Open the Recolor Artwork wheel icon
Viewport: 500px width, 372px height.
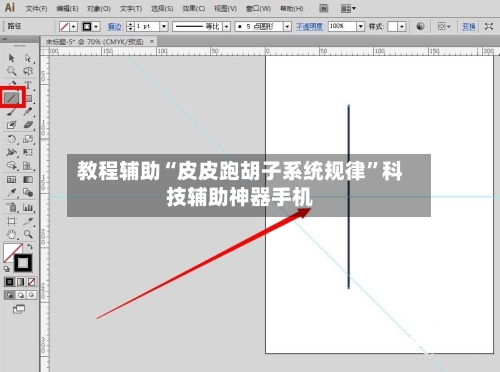421,26
